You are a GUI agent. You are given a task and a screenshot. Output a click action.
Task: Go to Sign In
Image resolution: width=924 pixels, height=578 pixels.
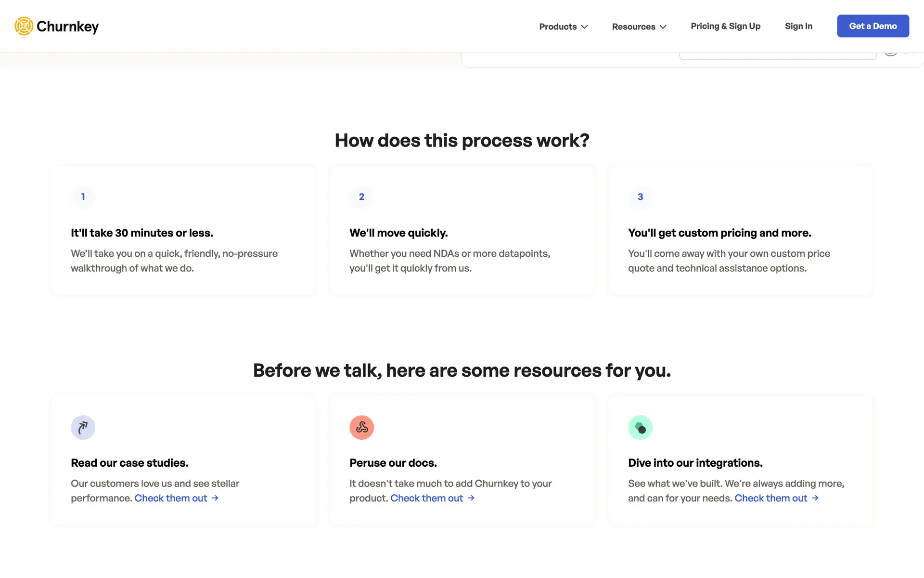[798, 26]
